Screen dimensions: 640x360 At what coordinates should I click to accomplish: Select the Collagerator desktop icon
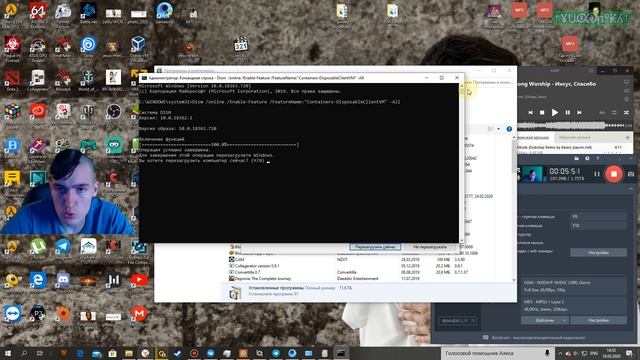38,80
